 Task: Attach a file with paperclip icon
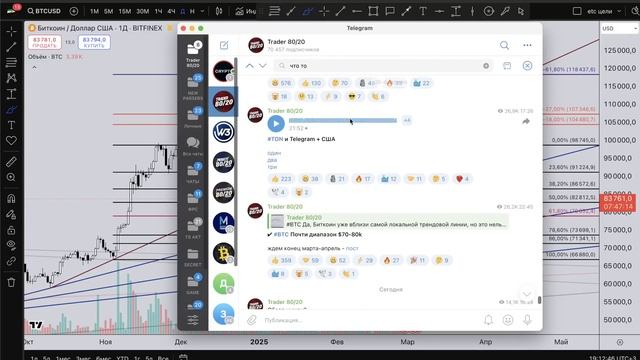point(252,320)
